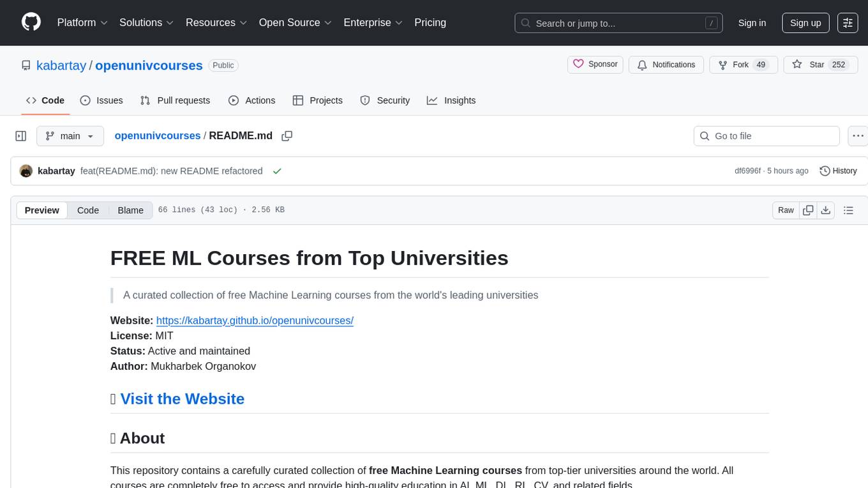Open commit df6996f
Screen dimensions: 868x488
click(x=747, y=171)
